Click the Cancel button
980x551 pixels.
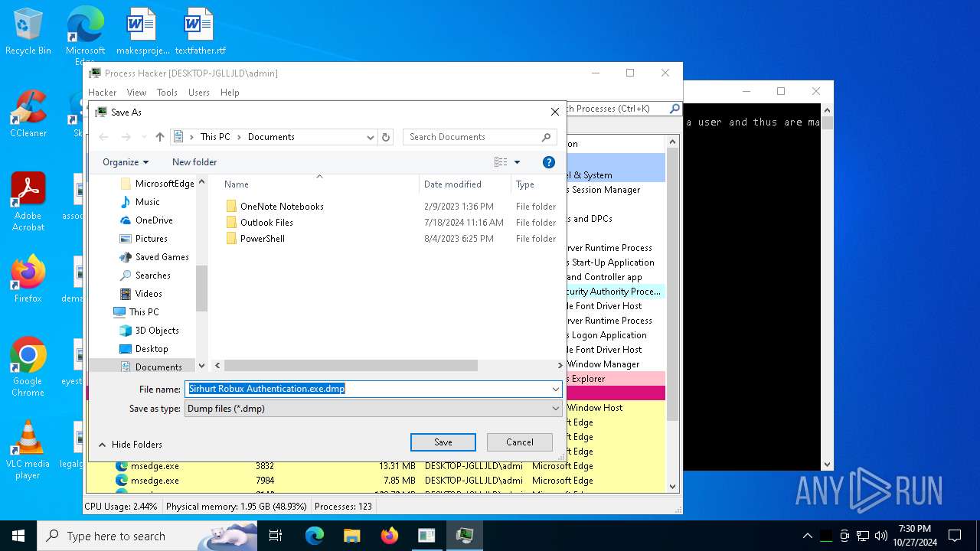coord(520,442)
